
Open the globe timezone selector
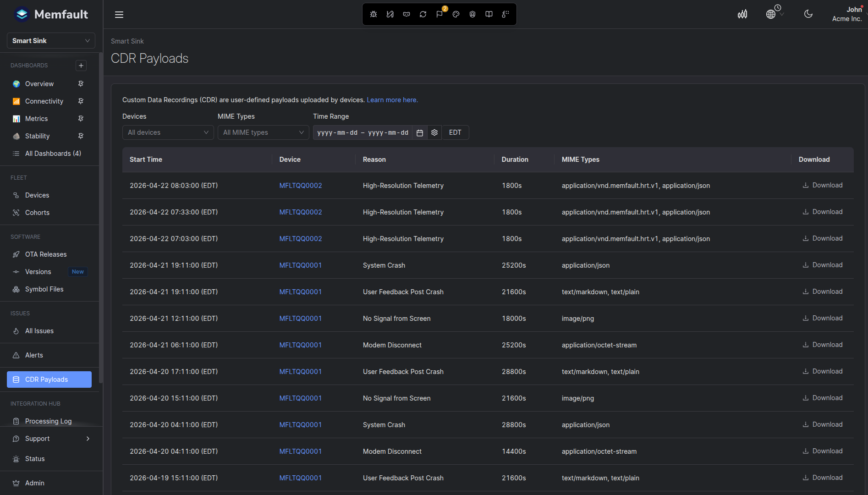775,13
